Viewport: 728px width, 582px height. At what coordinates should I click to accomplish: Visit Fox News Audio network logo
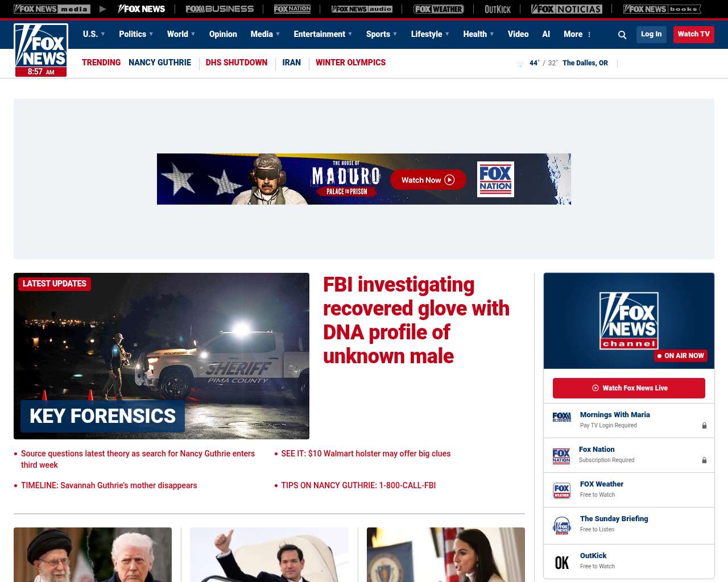pyautogui.click(x=362, y=9)
